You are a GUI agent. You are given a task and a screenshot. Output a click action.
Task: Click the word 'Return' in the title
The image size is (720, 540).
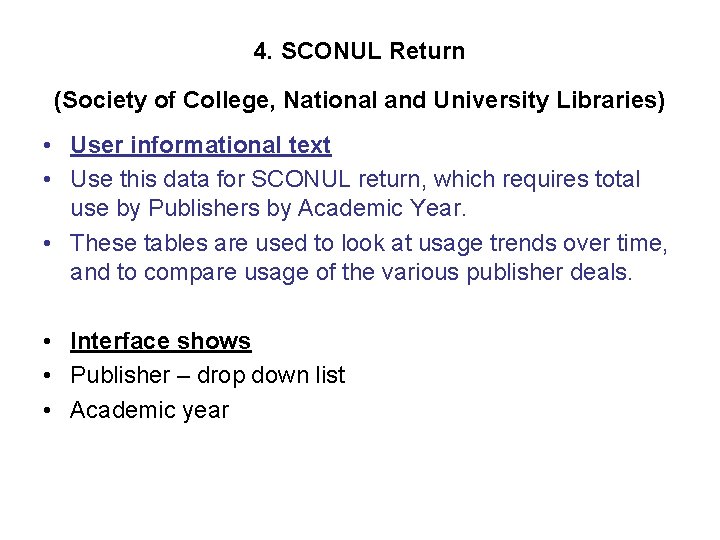click(x=428, y=51)
